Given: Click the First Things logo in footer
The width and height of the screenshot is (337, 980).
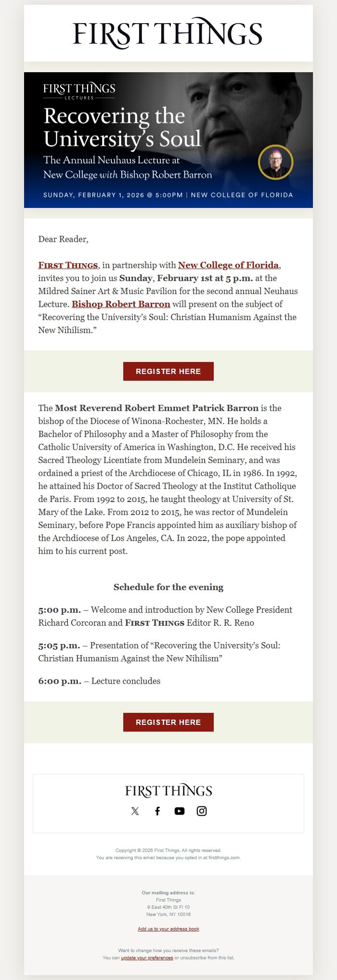Looking at the screenshot, I should (168, 791).
